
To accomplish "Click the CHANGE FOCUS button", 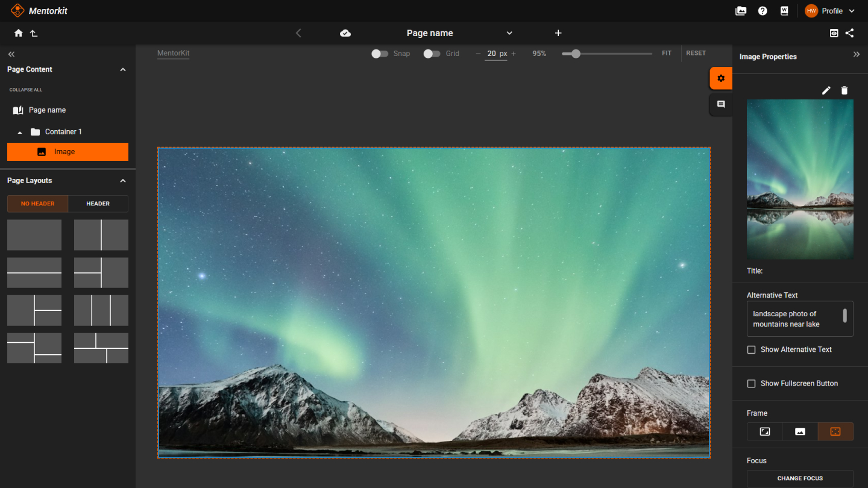I will [800, 478].
